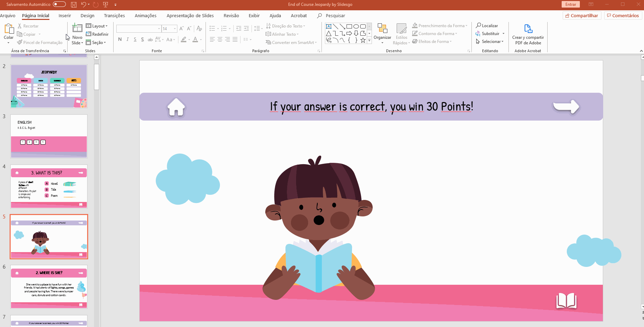Select slide 6 'Where is she?' thumbnail
Image resolution: width=644 pixels, height=327 pixels.
pyautogui.click(x=49, y=287)
